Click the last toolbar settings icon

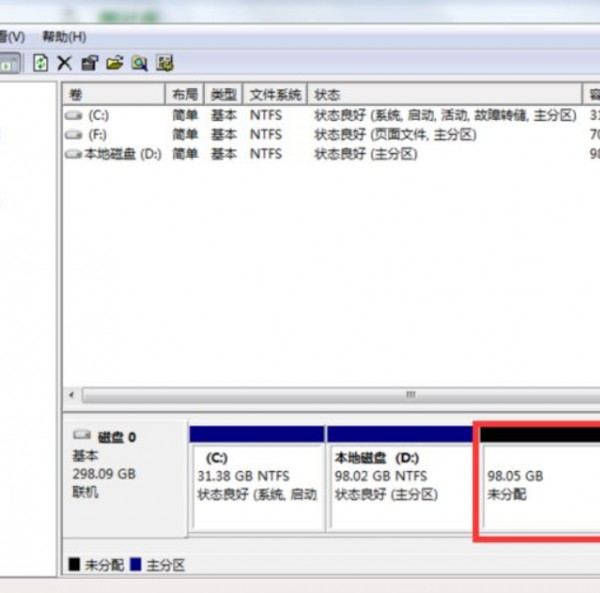(x=164, y=63)
